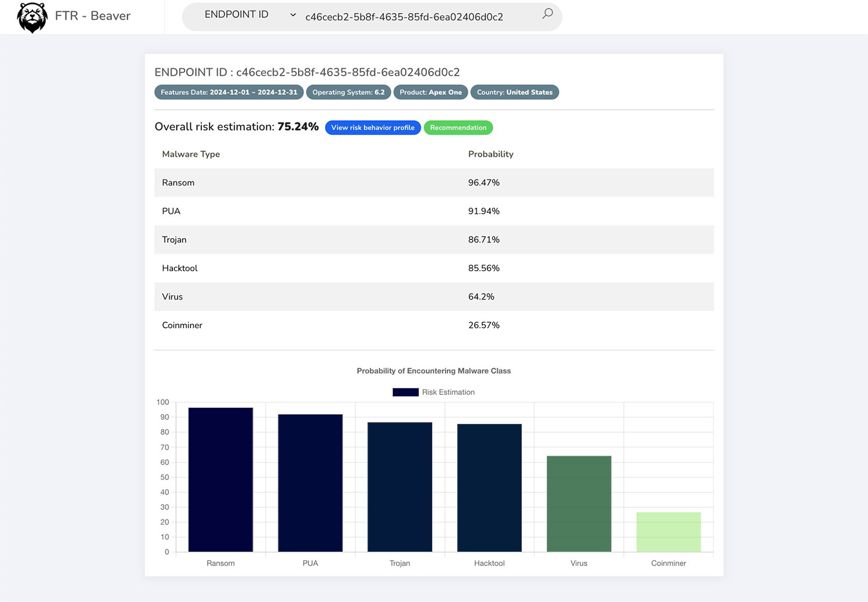Select the Trojan table row
Screen dimensions: 868x602
point(433,239)
